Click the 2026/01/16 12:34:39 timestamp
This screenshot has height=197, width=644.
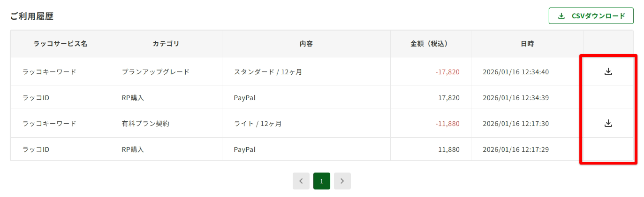coord(515,98)
